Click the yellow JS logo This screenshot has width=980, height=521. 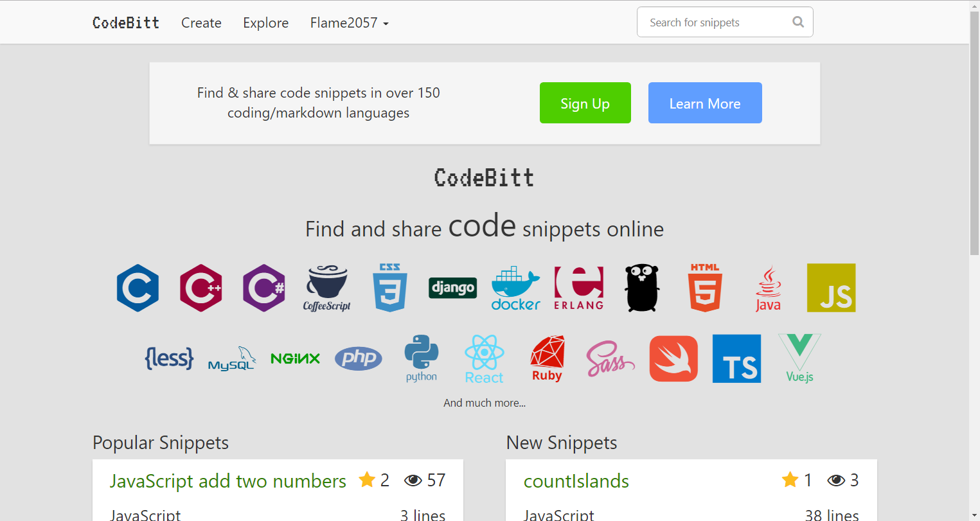point(831,288)
